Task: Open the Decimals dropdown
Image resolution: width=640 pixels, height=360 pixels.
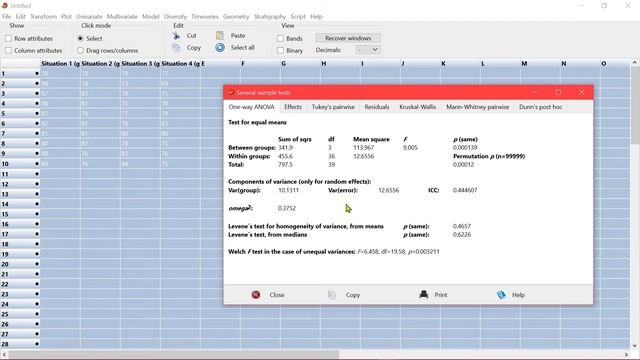Action: 368,50
